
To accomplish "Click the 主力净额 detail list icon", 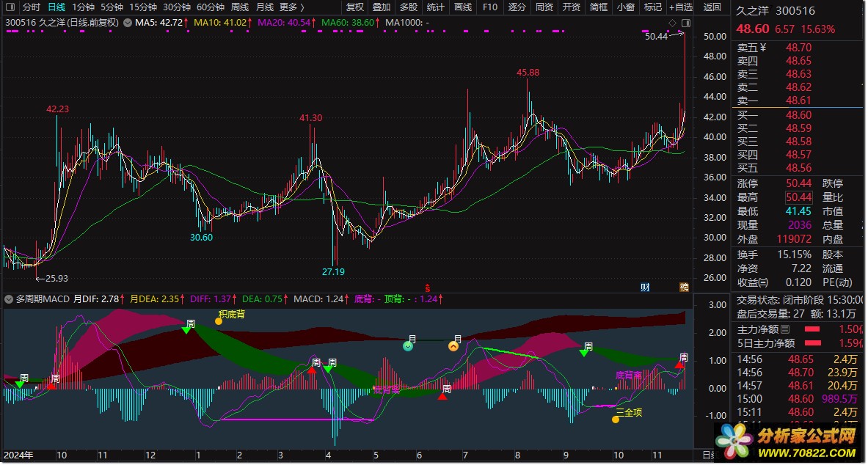I will (785, 329).
